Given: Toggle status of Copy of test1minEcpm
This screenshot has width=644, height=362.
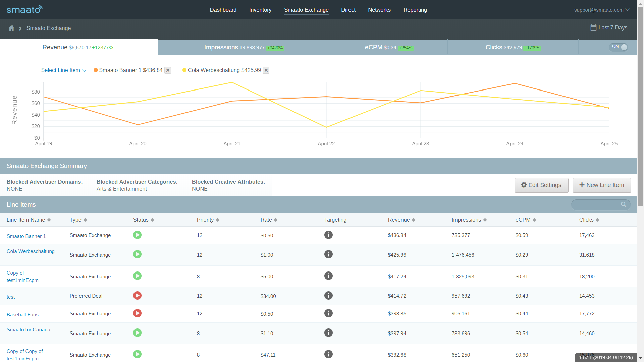Looking at the screenshot, I should [x=137, y=276].
